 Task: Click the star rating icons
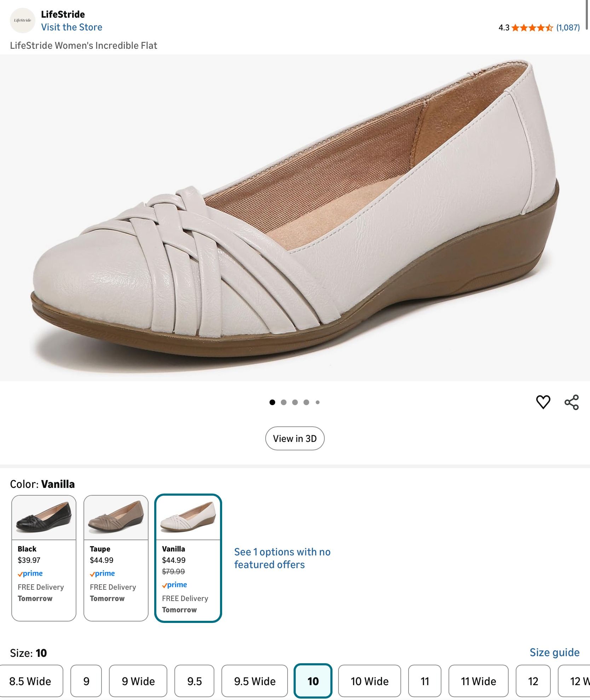[x=532, y=28]
